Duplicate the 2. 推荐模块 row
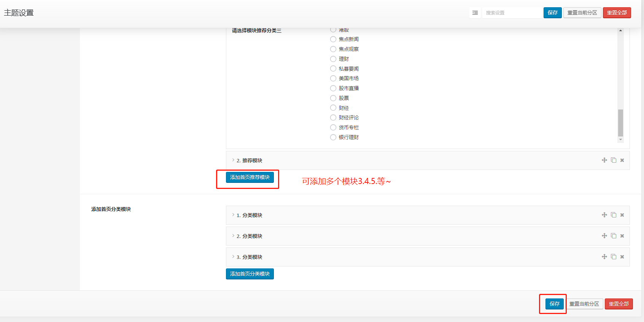 [x=614, y=160]
